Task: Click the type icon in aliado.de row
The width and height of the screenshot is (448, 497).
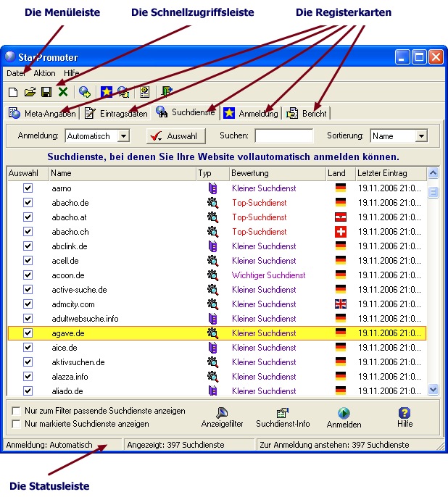Action: click(x=212, y=390)
